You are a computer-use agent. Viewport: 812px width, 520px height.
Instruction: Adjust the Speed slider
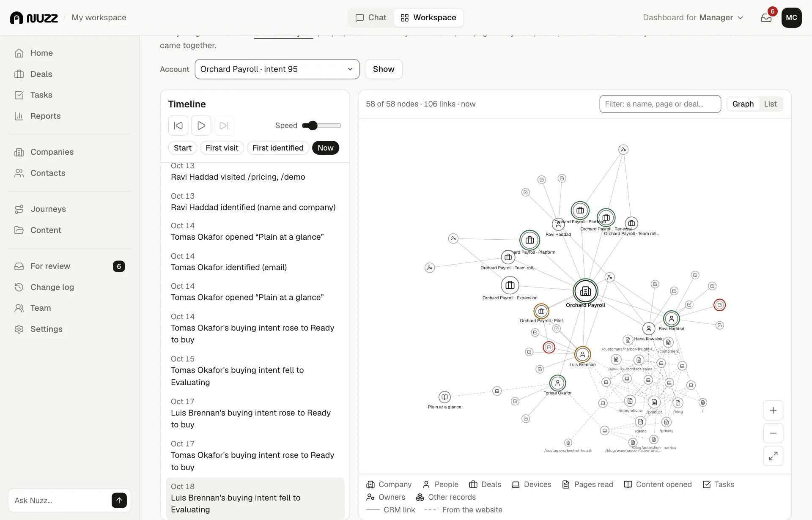pos(321,126)
